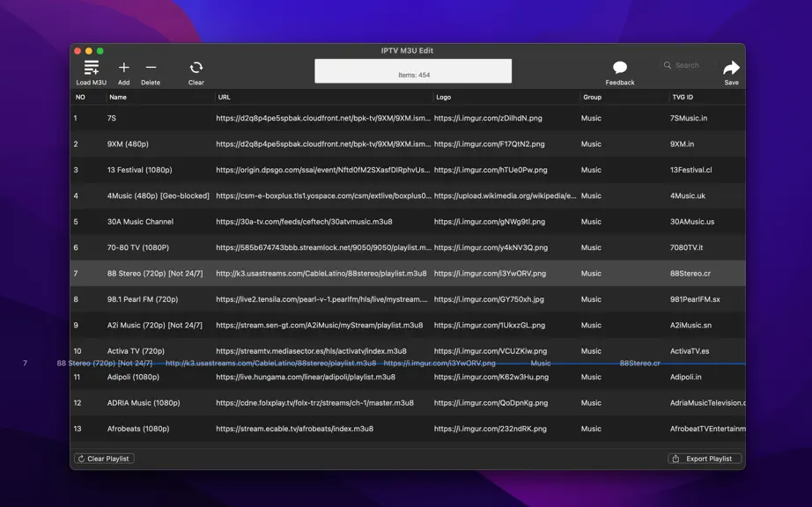This screenshot has width=812, height=507.
Task: Click the Export Playlist button
Action: [x=705, y=459]
